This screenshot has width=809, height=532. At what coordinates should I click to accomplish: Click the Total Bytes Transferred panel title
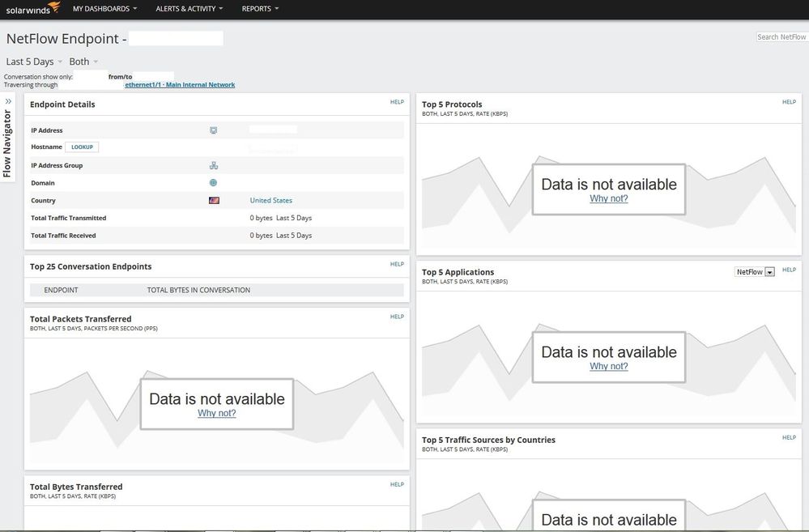76,487
